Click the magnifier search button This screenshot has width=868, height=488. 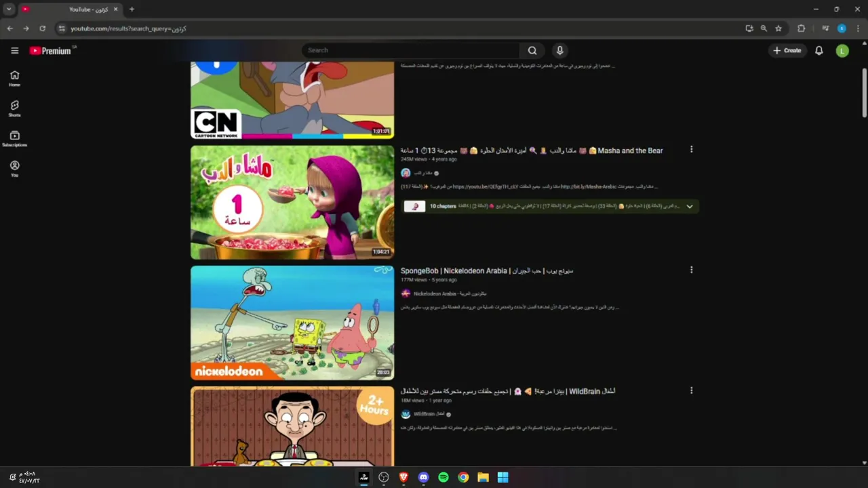click(532, 50)
